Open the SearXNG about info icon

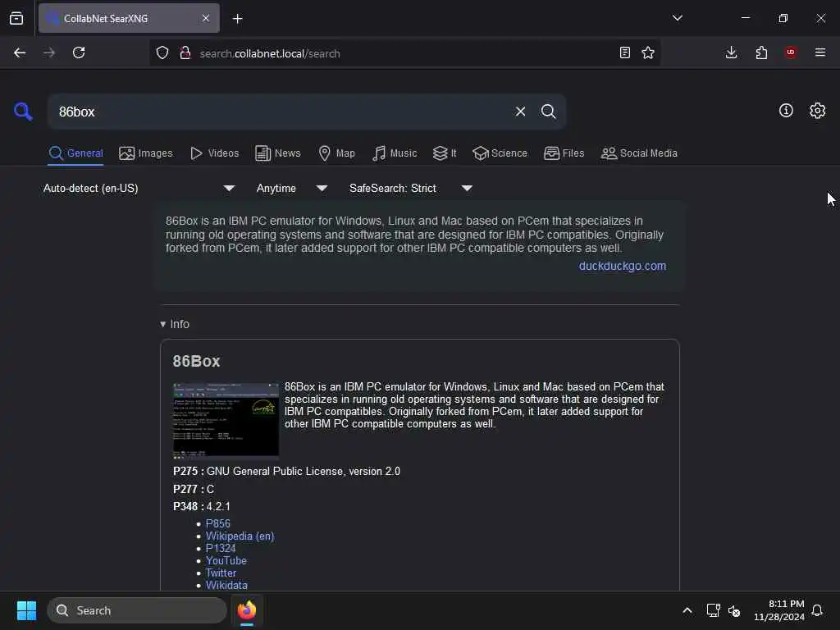786,111
